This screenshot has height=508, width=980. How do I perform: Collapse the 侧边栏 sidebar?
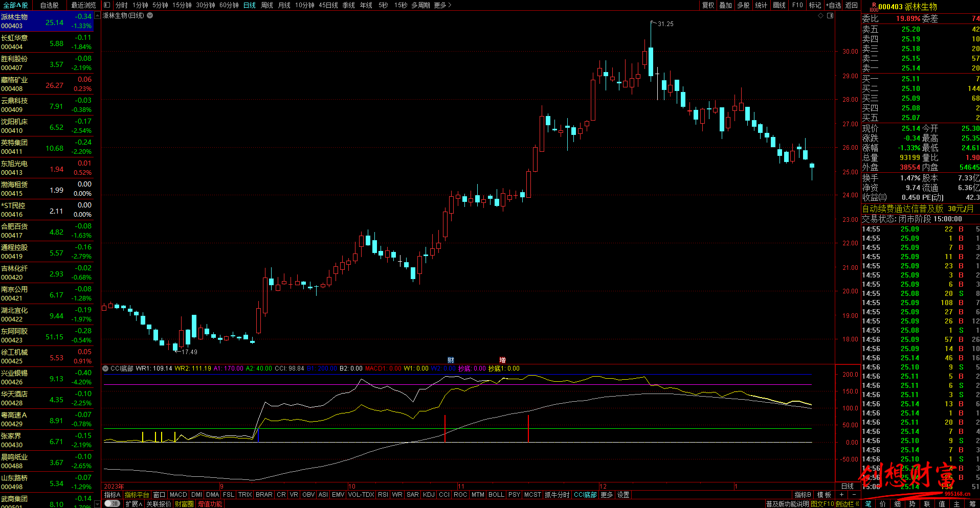pos(847,504)
